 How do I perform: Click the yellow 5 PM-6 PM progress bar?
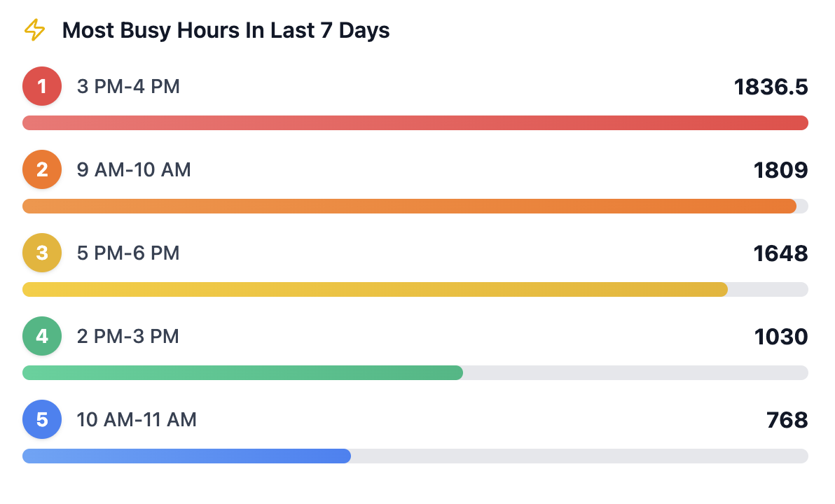coord(375,289)
